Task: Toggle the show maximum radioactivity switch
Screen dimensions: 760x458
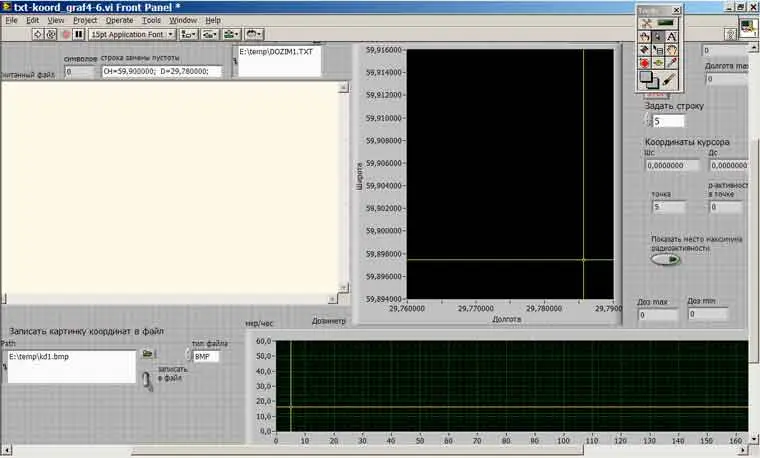Action: 665,260
